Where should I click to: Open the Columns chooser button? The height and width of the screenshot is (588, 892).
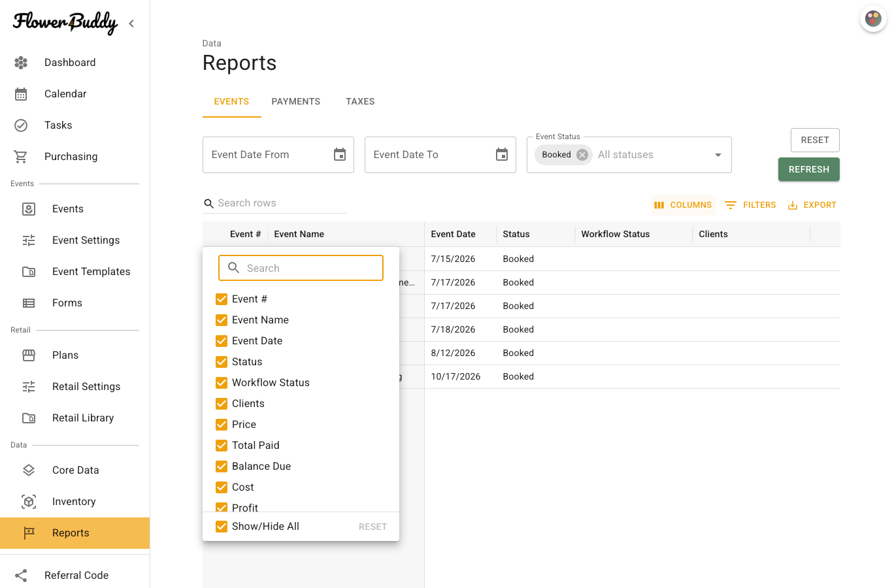coord(683,205)
